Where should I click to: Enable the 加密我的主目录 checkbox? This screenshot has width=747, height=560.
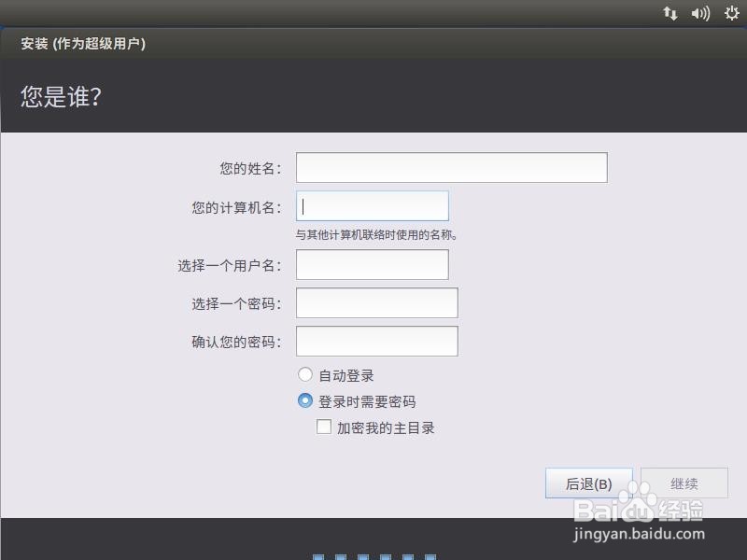coord(324,427)
